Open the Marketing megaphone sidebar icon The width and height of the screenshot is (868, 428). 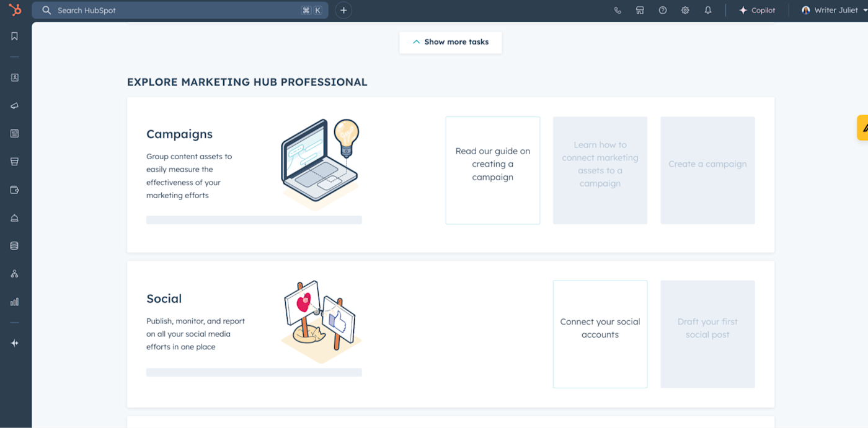point(15,106)
